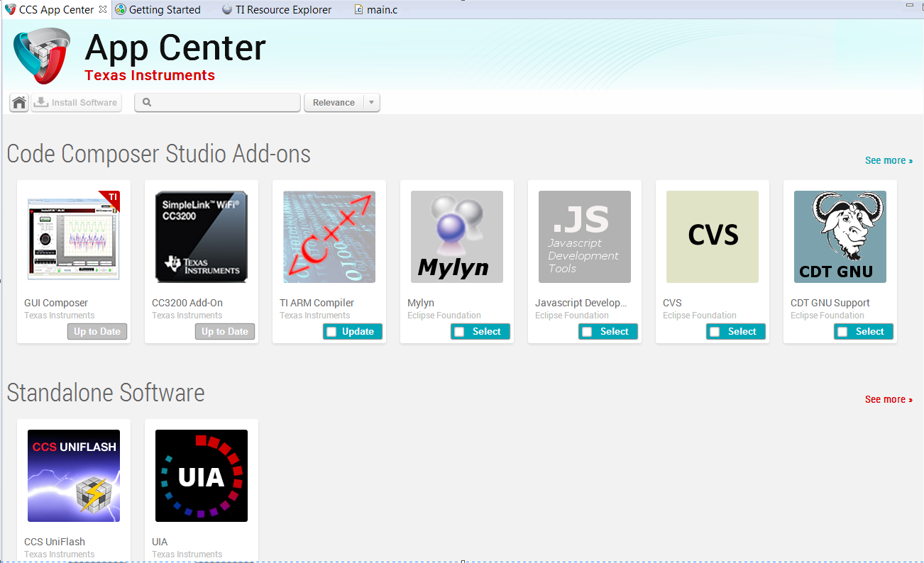
Task: Click Texas Instruments vendor under TI ARM Compiler
Action: pyautogui.click(x=315, y=316)
